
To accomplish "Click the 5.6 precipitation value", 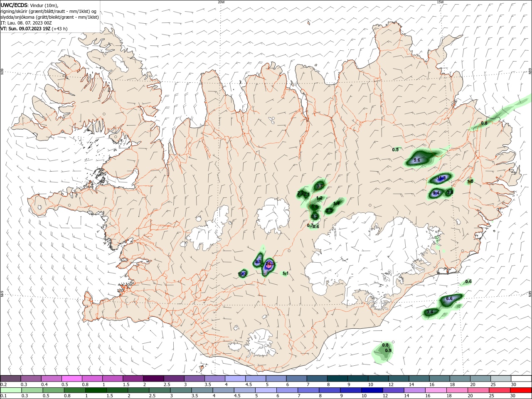I will click(417, 160).
